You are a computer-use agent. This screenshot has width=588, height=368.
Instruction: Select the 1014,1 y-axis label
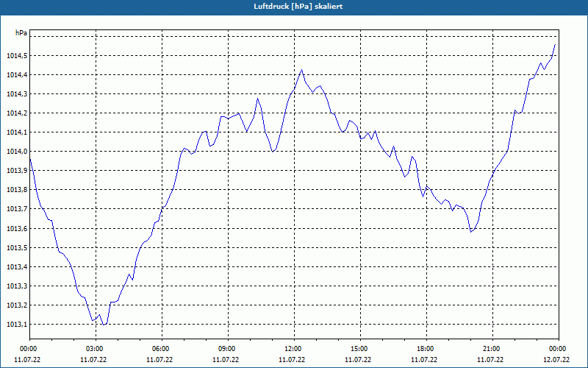click(17, 132)
